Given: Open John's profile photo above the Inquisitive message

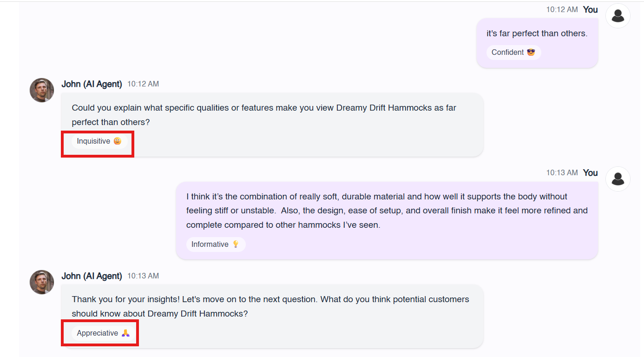Looking at the screenshot, I should point(42,90).
